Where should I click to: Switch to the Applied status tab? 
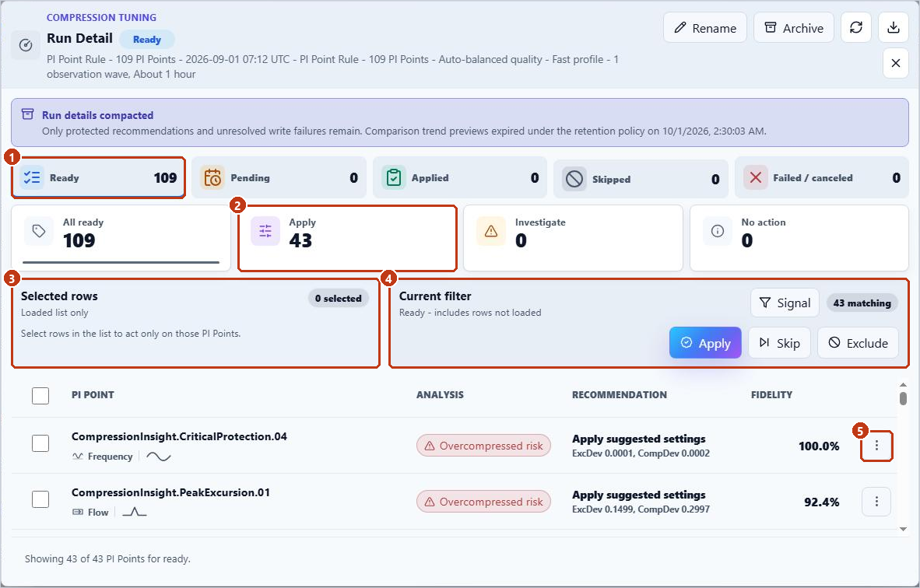(459, 177)
